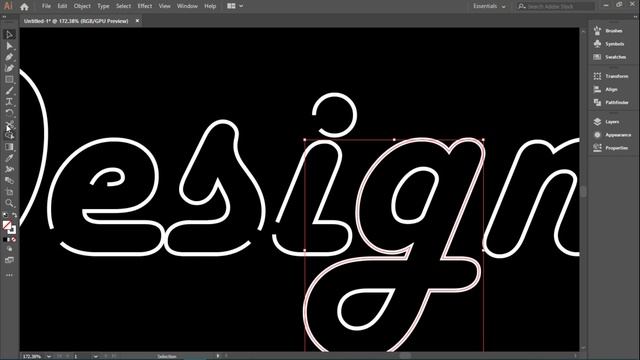640x360 pixels.
Task: Open the Transform panel
Action: 611,76
